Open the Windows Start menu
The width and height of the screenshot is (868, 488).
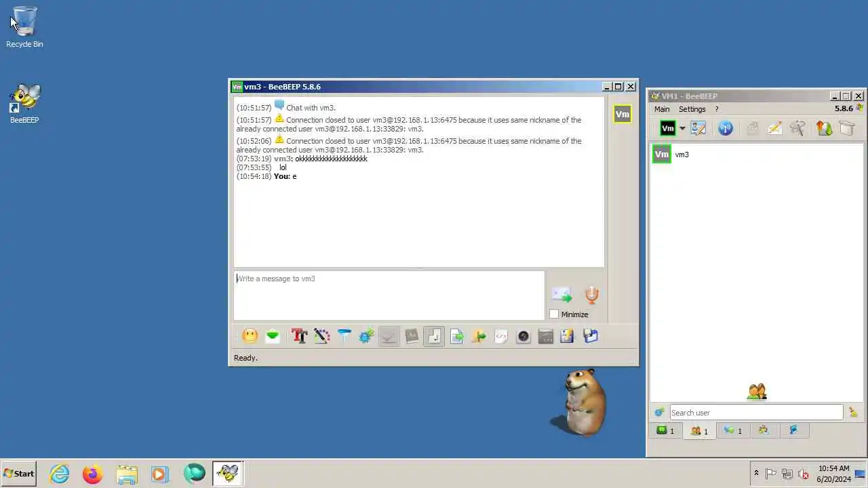point(19,474)
